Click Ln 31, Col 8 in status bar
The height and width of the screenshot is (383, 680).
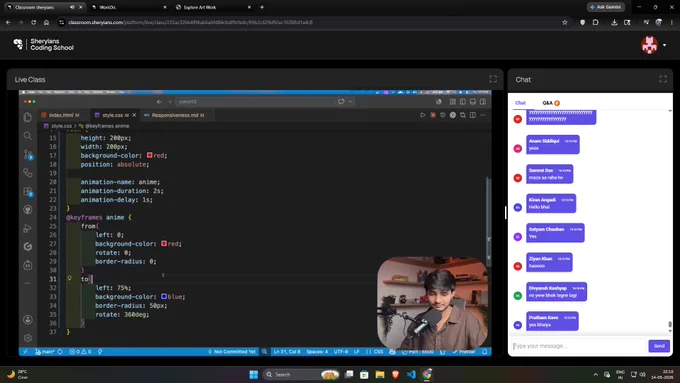tap(287, 351)
